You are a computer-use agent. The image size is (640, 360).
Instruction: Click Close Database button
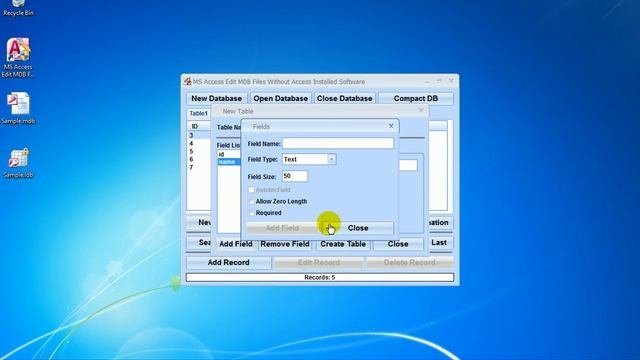pyautogui.click(x=344, y=98)
